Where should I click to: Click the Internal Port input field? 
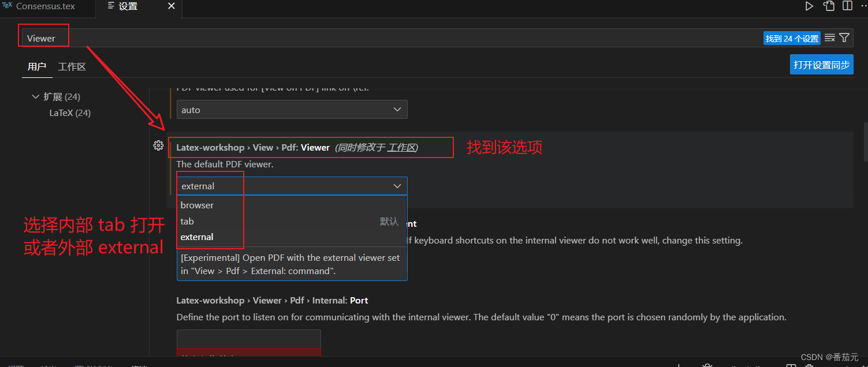pyautogui.click(x=248, y=339)
